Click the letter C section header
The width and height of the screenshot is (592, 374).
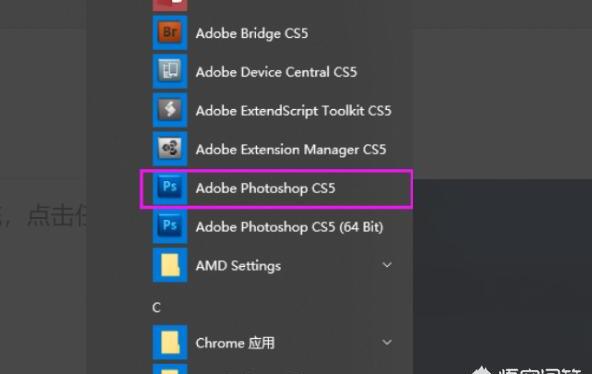click(x=156, y=308)
